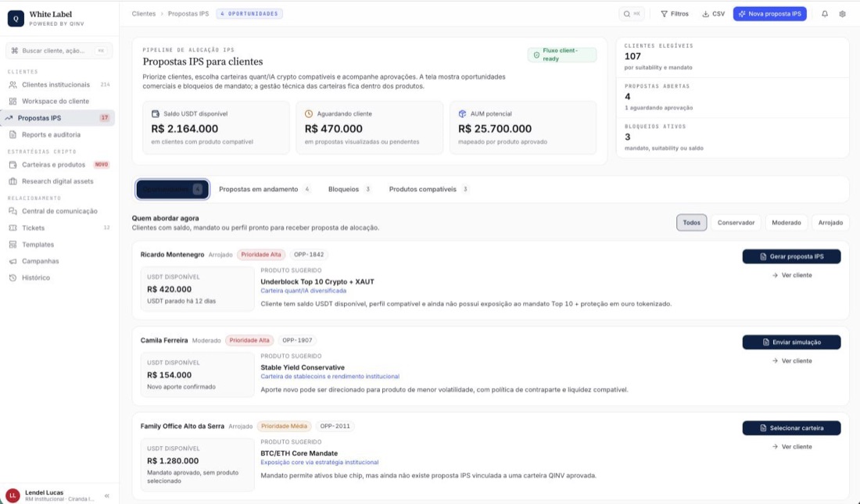Viewport: 860px width, 504px height.
Task: Click Bloqueios ativos 3 stat
Action: click(733, 137)
